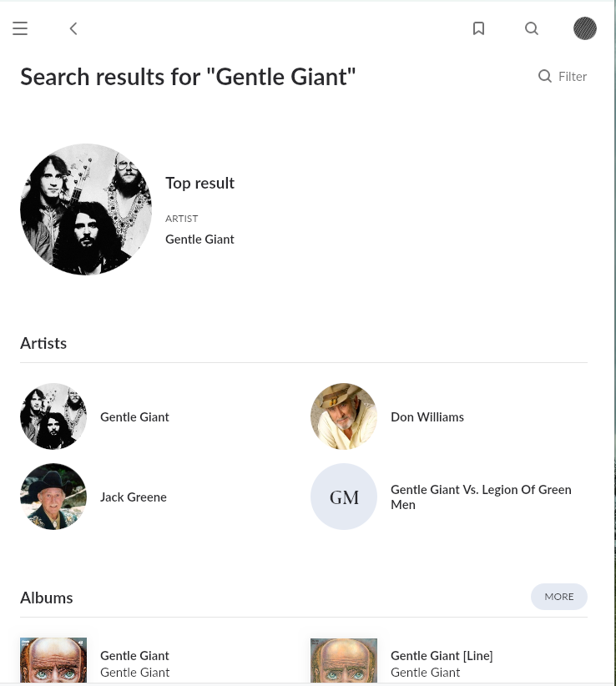The image size is (616, 686).
Task: Click the GM placeholder artist avatar
Action: click(x=344, y=497)
